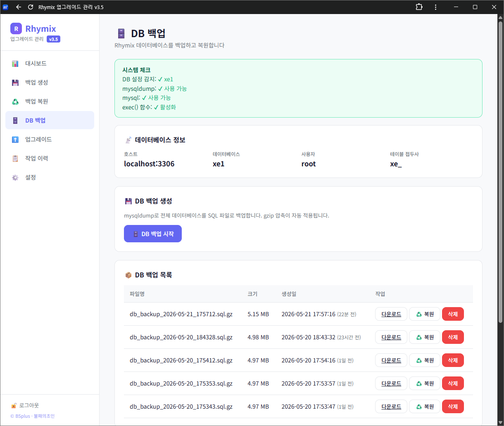
Task: Reload the page with the refresh icon
Action: point(30,7)
